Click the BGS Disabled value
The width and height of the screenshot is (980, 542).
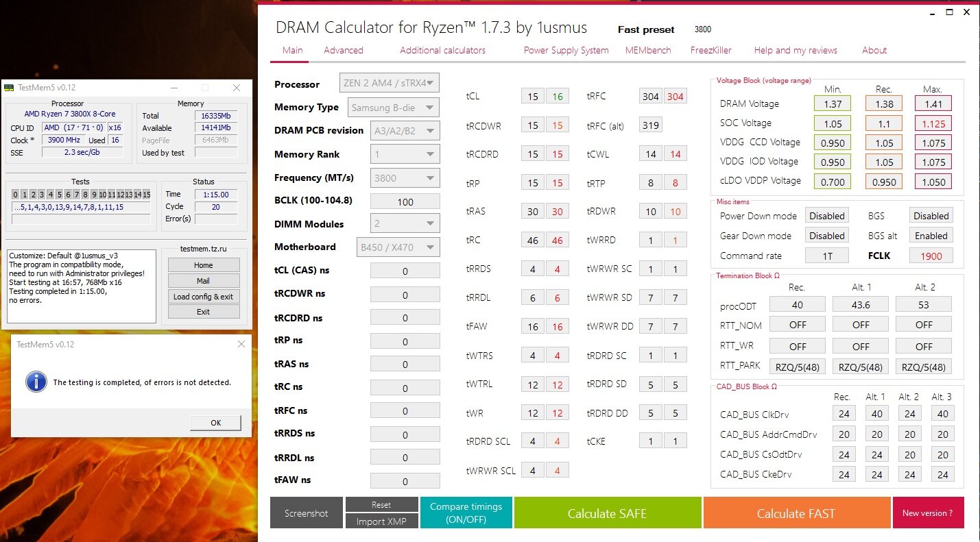(x=931, y=216)
